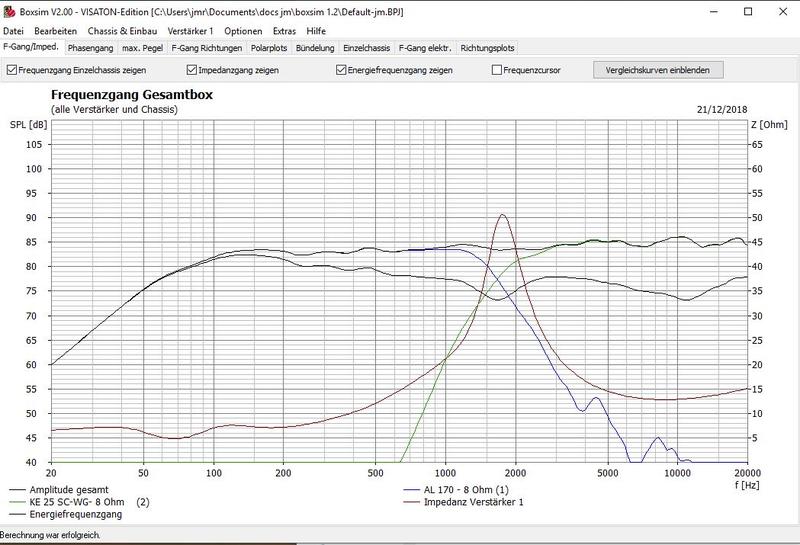Expand the Extras menu
This screenshot has height=545, width=800.
[285, 31]
